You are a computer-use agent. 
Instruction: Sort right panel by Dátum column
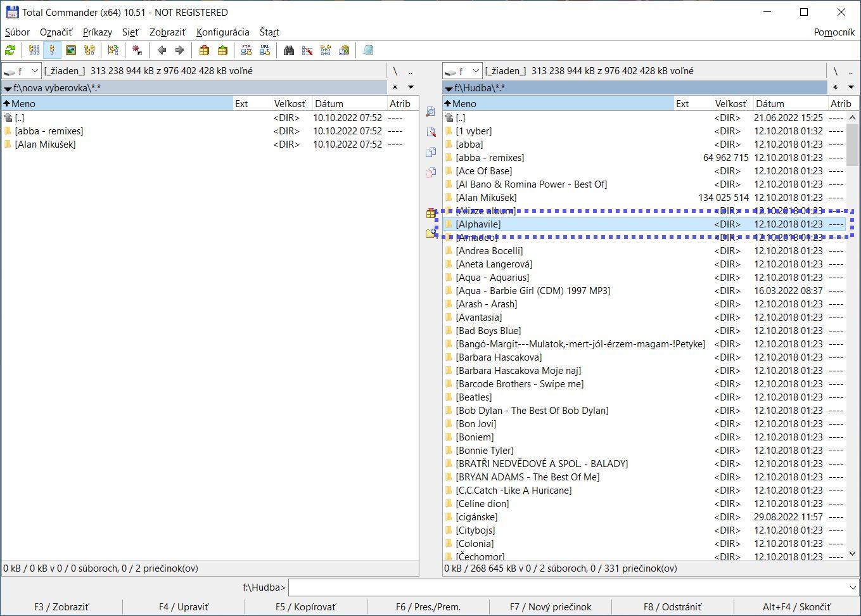tap(789, 103)
